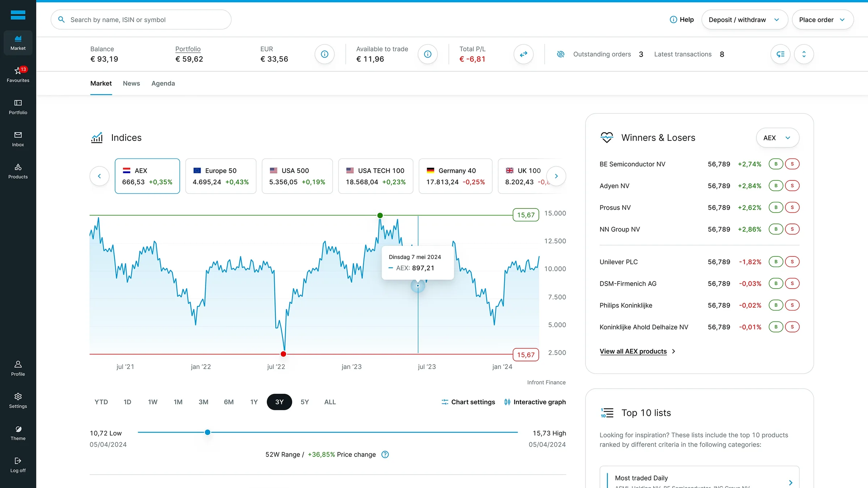Select the 1D time range
This screenshot has width=868, height=488.
pos(127,402)
